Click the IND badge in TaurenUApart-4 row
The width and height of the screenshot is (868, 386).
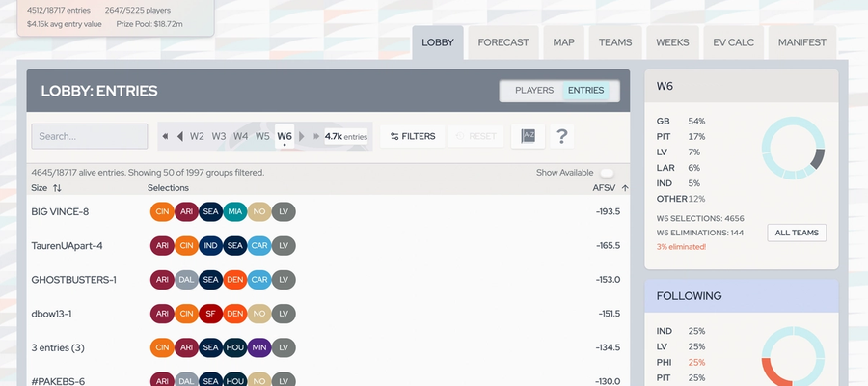tap(211, 246)
